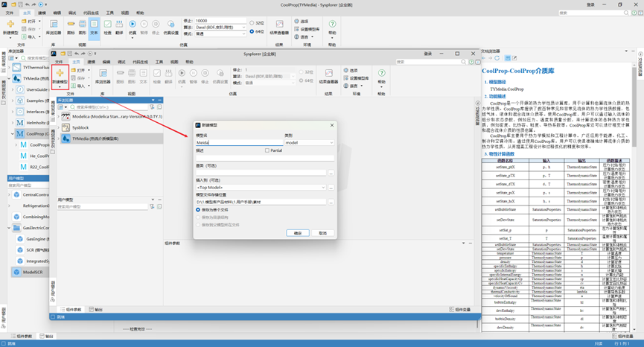Screen dimensions: 644x347
Task: Click library search box in front window
Action: point(109,106)
